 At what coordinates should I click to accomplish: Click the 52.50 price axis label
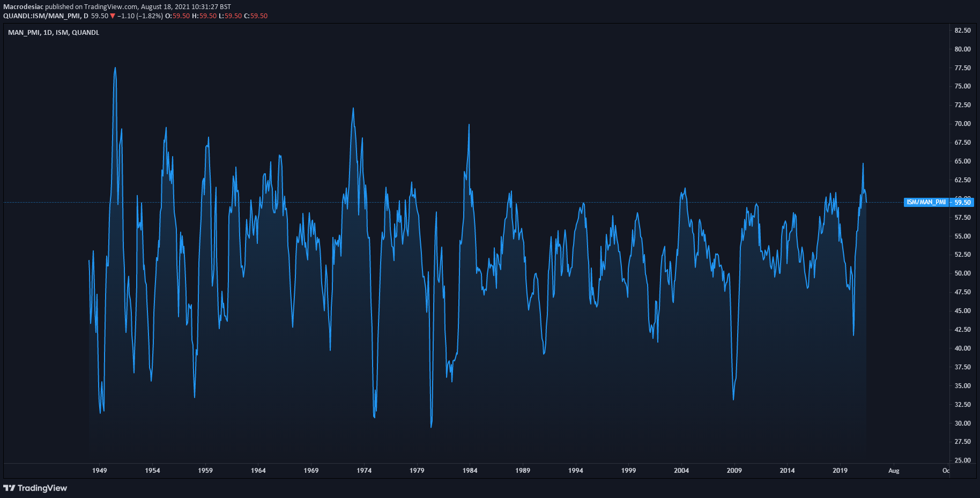click(x=962, y=255)
